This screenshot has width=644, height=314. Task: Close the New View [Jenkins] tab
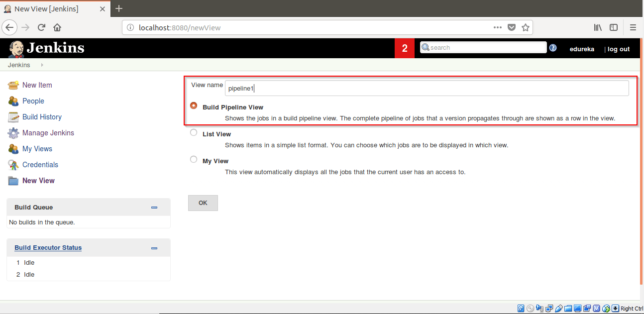click(102, 9)
